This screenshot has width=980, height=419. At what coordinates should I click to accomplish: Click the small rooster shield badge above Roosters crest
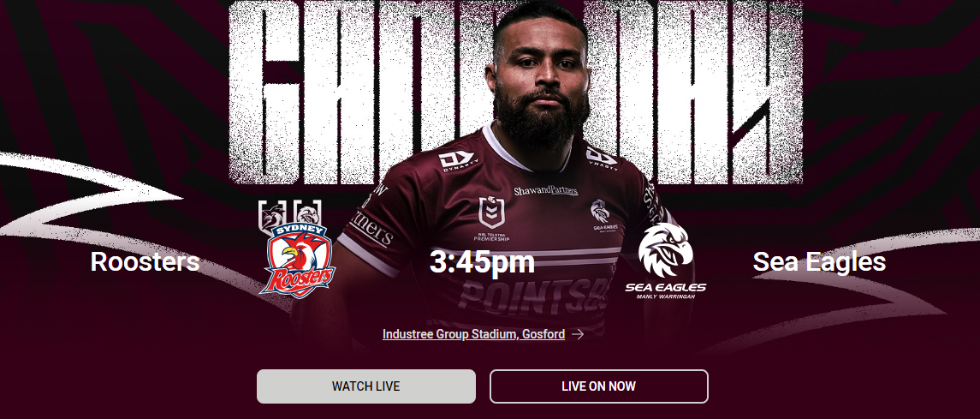coord(272,214)
